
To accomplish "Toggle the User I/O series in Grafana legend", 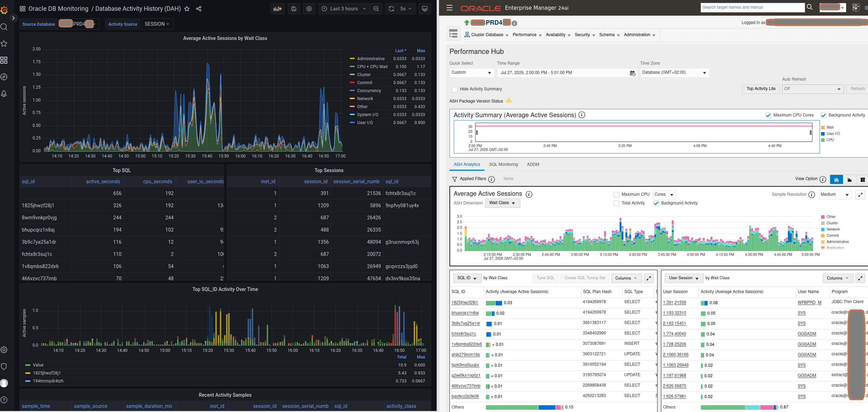I will 365,123.
